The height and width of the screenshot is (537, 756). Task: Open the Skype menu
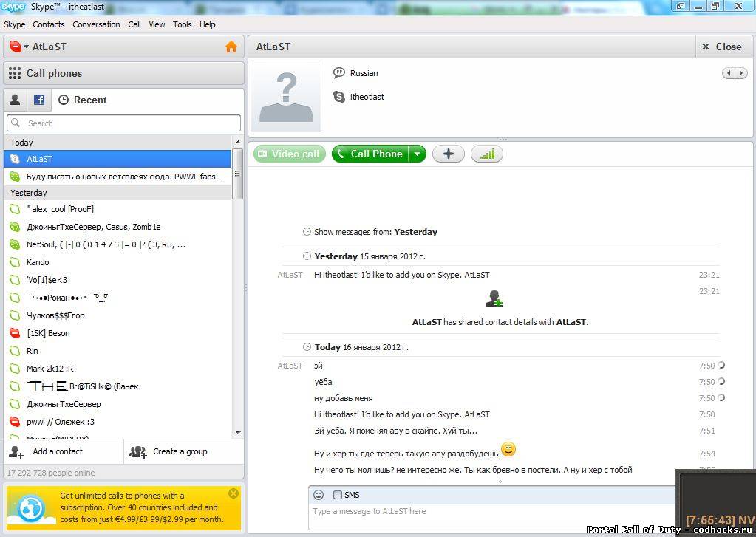pos(15,24)
